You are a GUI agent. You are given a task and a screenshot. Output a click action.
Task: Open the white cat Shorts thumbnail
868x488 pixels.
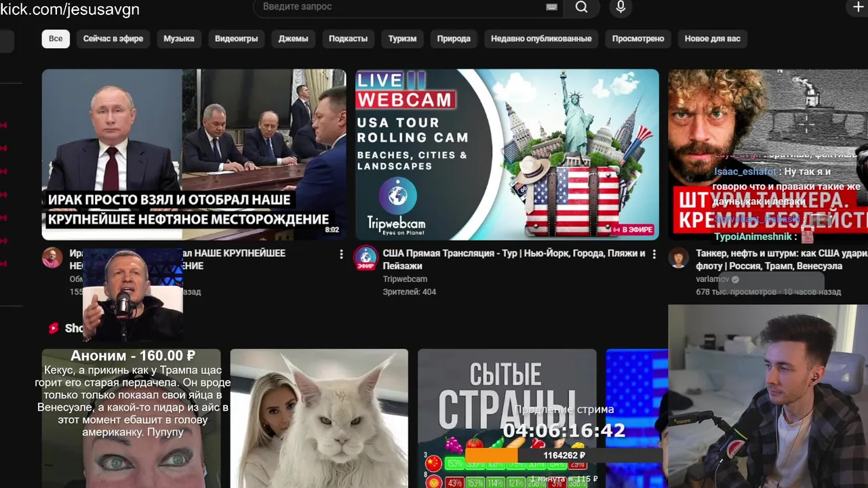pyautogui.click(x=319, y=418)
